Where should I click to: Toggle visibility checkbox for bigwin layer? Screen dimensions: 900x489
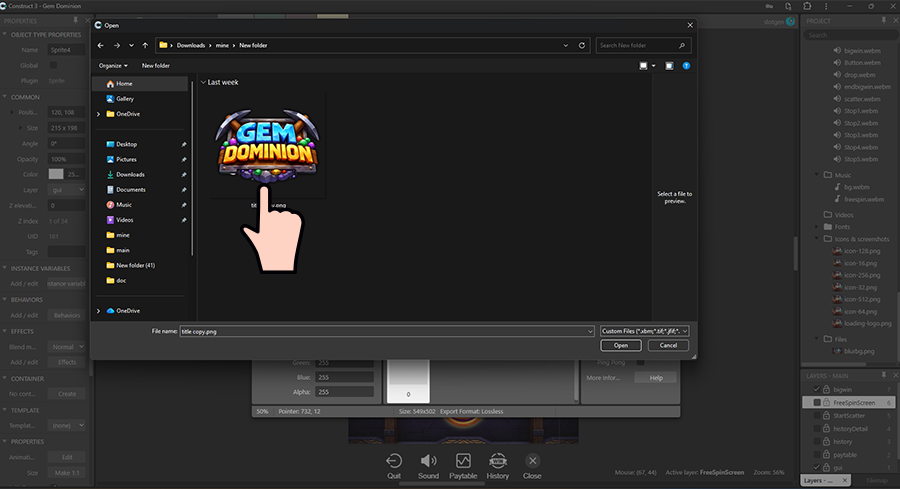pyautogui.click(x=817, y=389)
